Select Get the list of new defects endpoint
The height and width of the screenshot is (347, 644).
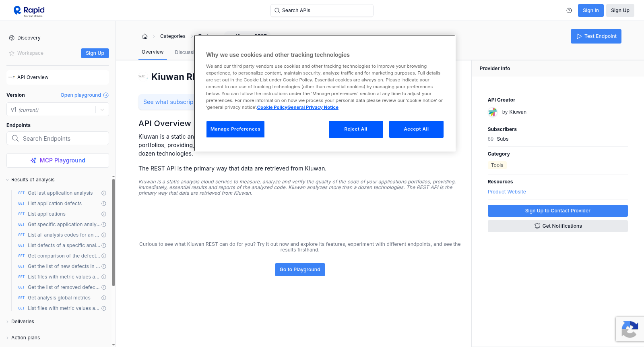click(64, 266)
